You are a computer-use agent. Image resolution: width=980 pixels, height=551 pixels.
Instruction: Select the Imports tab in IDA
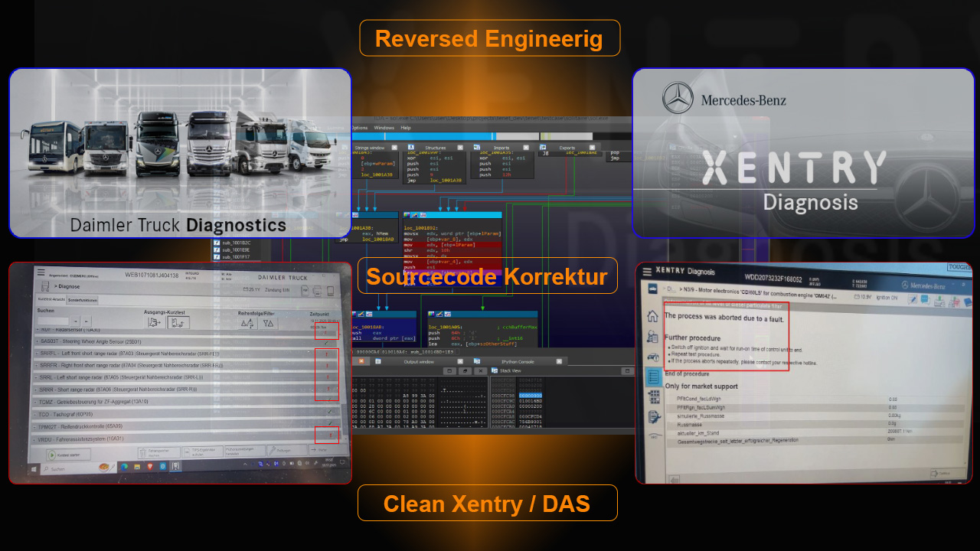[x=501, y=148]
